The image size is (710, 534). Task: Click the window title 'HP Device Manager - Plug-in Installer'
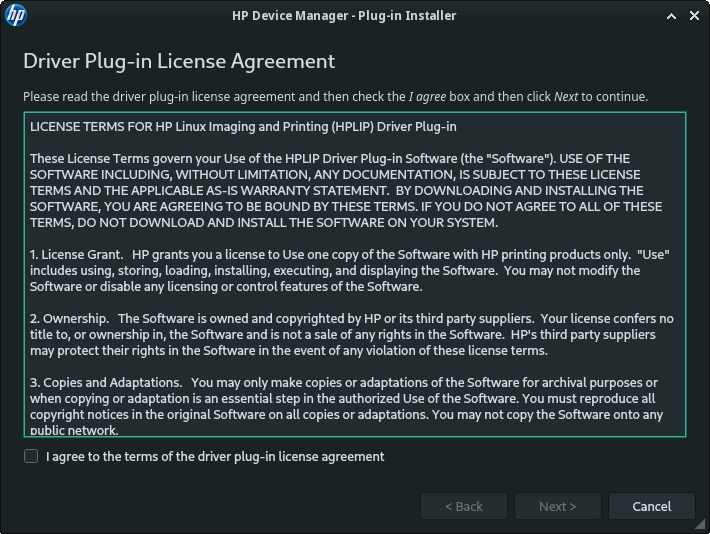coord(344,16)
